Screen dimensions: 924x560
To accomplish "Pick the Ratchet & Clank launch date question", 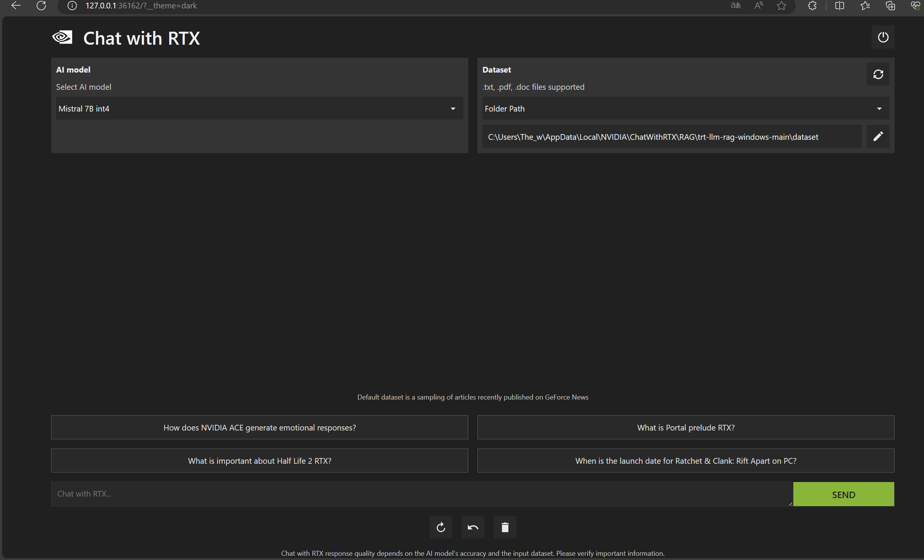I will (686, 461).
